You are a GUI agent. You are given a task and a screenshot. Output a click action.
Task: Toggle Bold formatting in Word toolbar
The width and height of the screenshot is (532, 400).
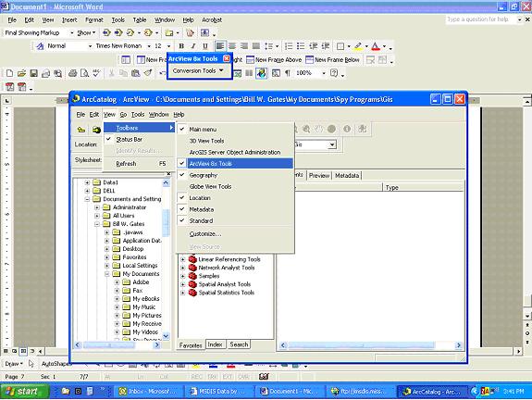pyautogui.click(x=181, y=46)
